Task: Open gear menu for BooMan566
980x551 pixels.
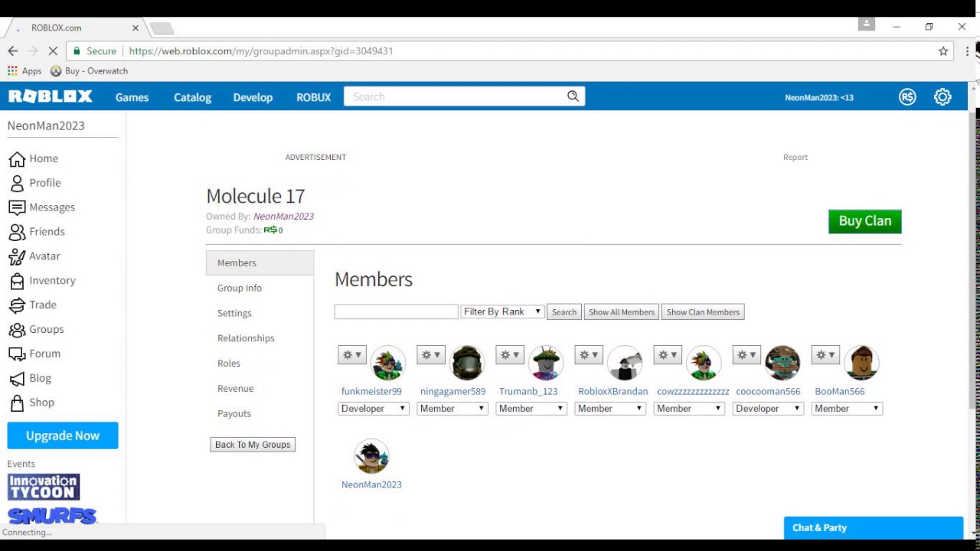Action: pyautogui.click(x=826, y=355)
